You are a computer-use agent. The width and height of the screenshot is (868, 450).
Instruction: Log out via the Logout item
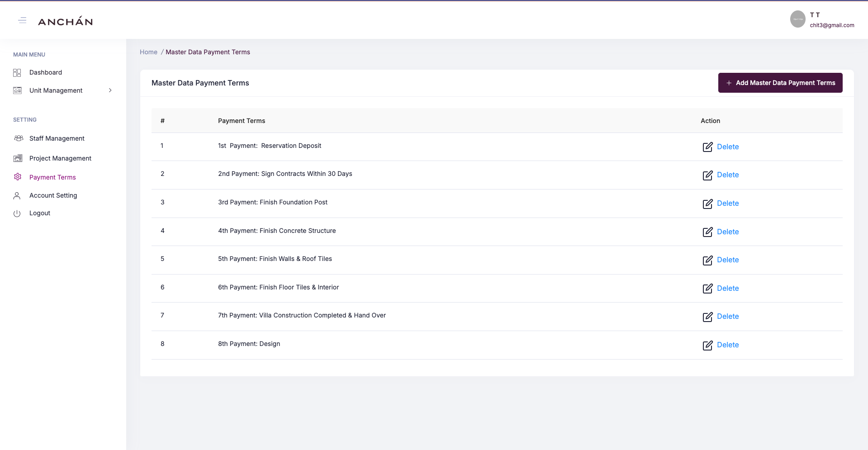click(x=40, y=213)
